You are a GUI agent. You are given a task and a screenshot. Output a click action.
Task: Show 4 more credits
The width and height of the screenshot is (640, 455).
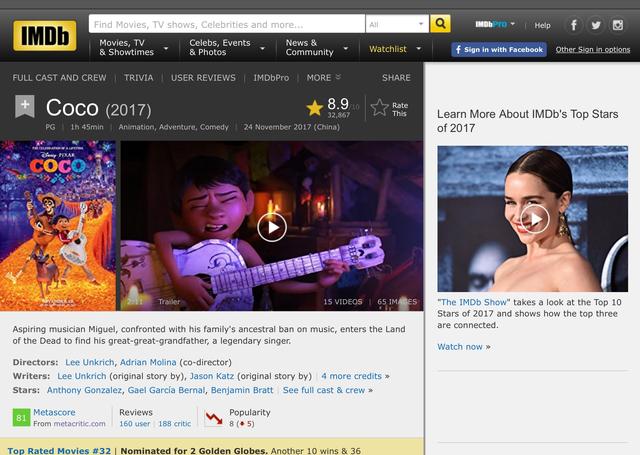[351, 376]
